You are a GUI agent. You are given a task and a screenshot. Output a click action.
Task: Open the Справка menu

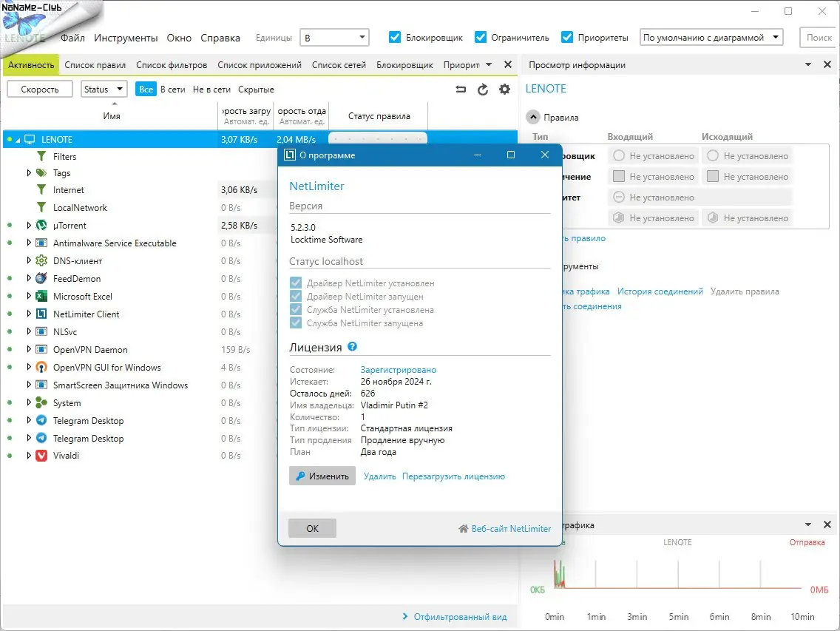pos(220,38)
